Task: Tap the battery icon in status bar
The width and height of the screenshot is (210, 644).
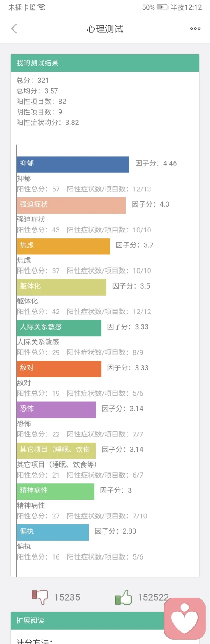Action: pyautogui.click(x=162, y=7)
